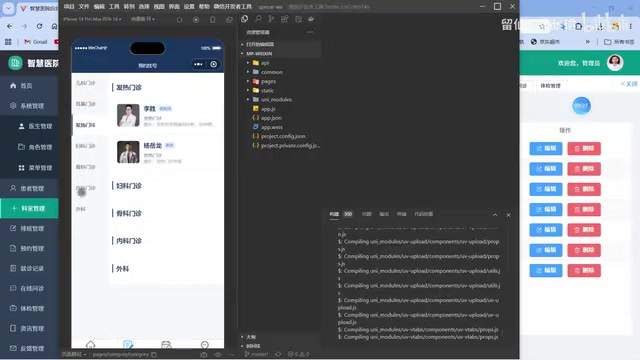Open app.json in the file tree
The image size is (640, 360).
pyautogui.click(x=271, y=118)
